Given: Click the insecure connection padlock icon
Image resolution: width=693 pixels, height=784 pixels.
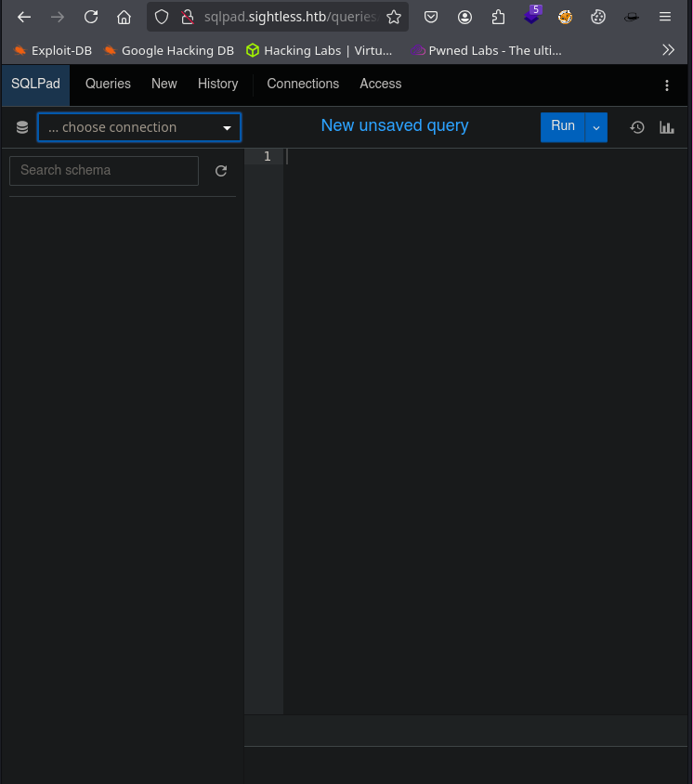Looking at the screenshot, I should point(188,18).
